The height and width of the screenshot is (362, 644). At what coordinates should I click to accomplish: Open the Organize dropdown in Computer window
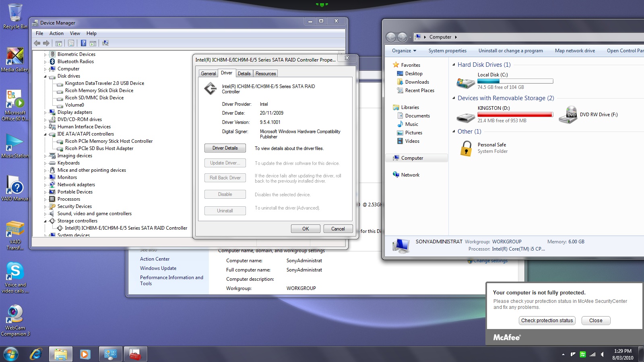(x=404, y=51)
